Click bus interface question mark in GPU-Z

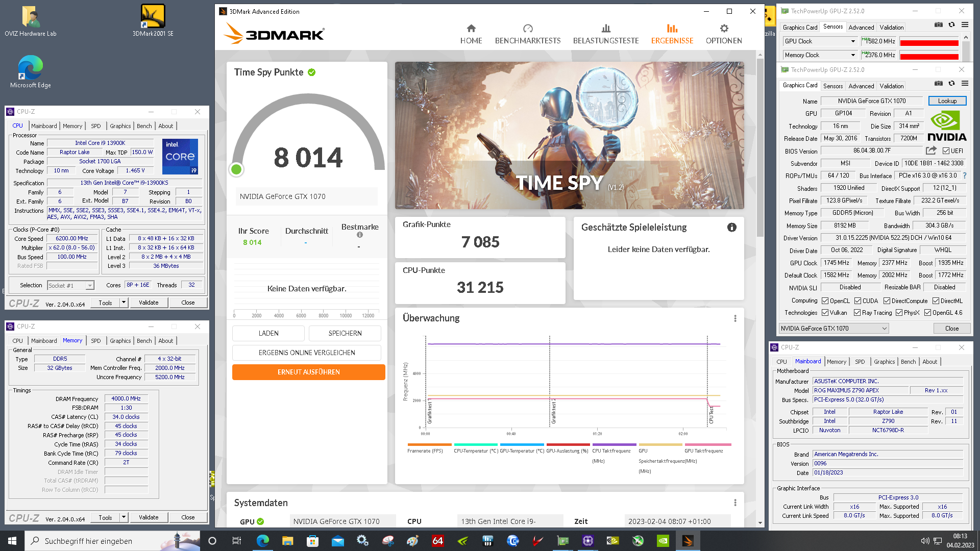(964, 176)
